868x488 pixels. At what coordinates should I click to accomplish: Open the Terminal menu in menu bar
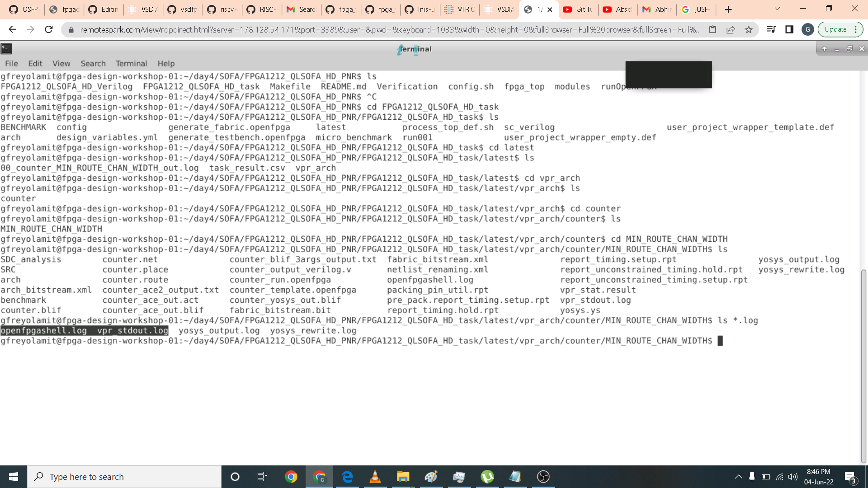click(x=131, y=64)
